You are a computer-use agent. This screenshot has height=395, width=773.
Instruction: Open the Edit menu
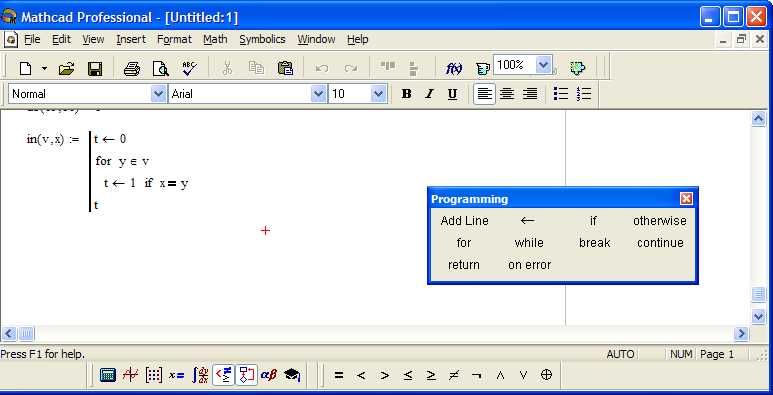coord(62,39)
